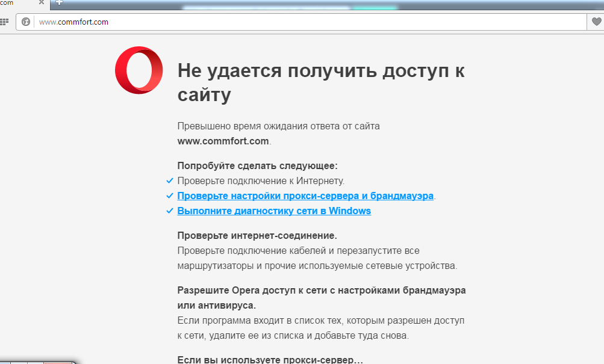Open the Speed Dial grid icon
604x364 pixels.
4,22
